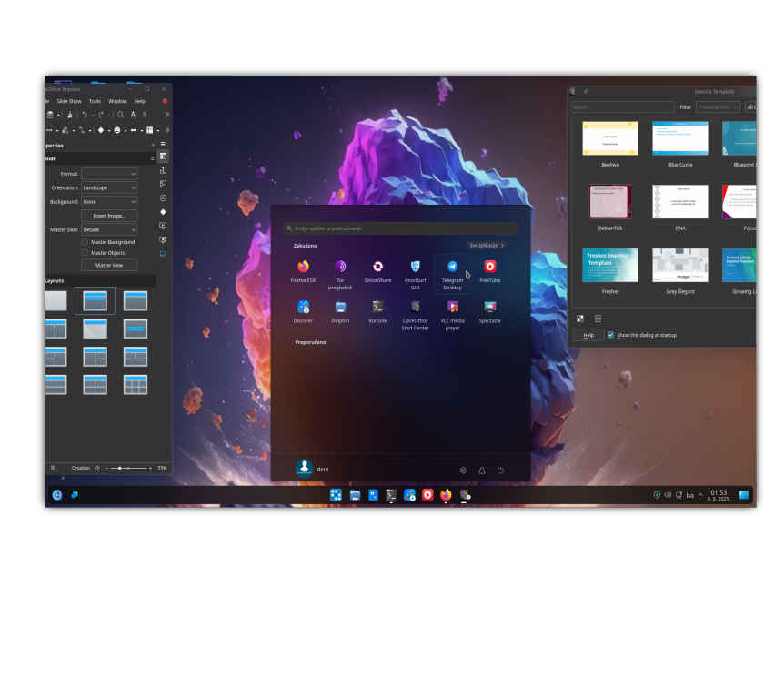Launch OnionShare from the pinned apps

[377, 271]
